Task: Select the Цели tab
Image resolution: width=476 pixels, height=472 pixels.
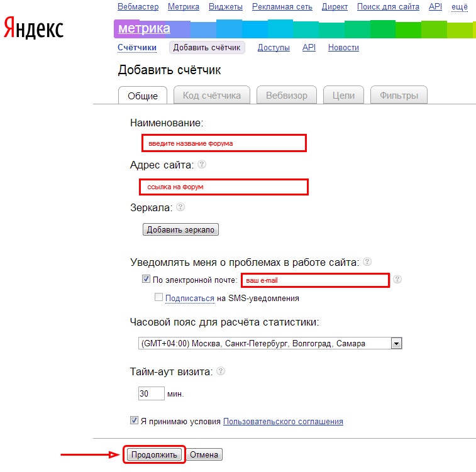Action: (343, 96)
